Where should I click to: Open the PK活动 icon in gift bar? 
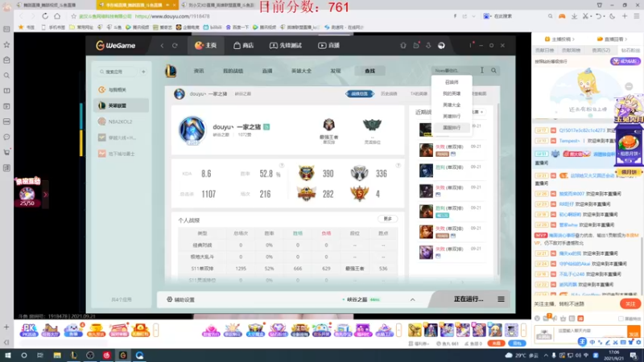click(29, 330)
